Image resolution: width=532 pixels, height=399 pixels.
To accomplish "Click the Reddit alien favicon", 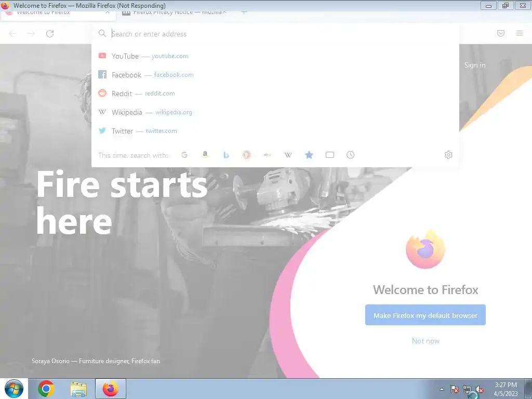I will pyautogui.click(x=102, y=93).
